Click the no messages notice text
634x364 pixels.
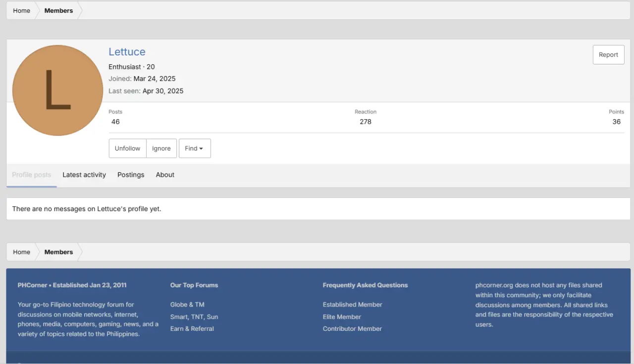coord(87,209)
